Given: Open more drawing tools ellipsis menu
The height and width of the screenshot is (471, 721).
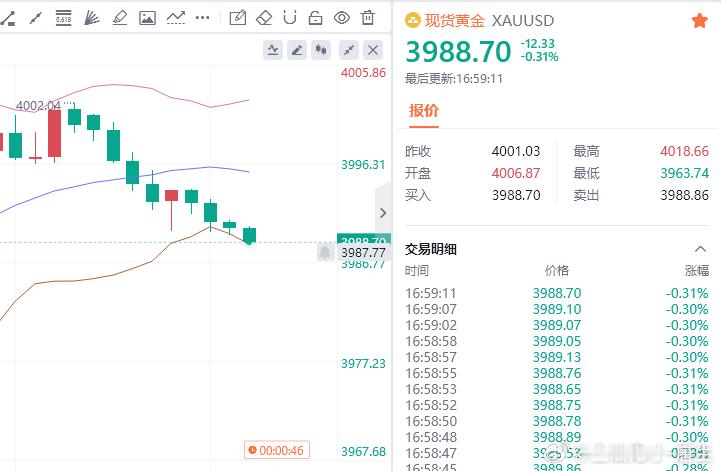Looking at the screenshot, I should coord(202,18).
